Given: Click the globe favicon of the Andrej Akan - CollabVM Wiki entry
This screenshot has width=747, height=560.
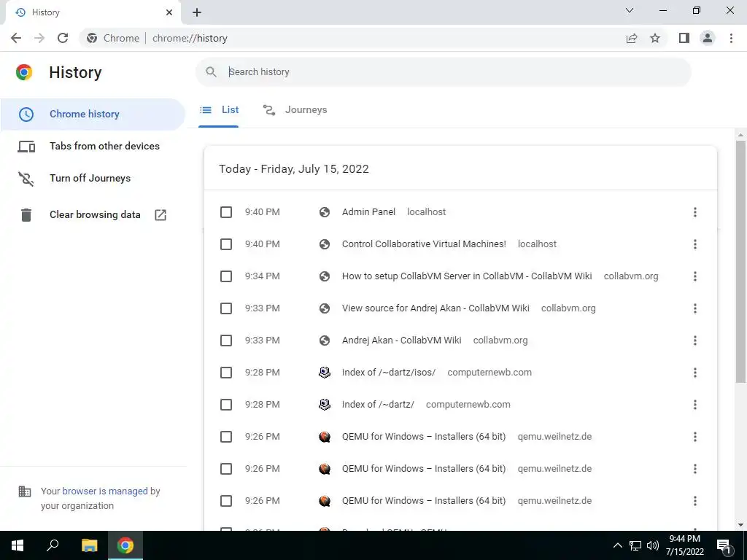Looking at the screenshot, I should coord(325,341).
